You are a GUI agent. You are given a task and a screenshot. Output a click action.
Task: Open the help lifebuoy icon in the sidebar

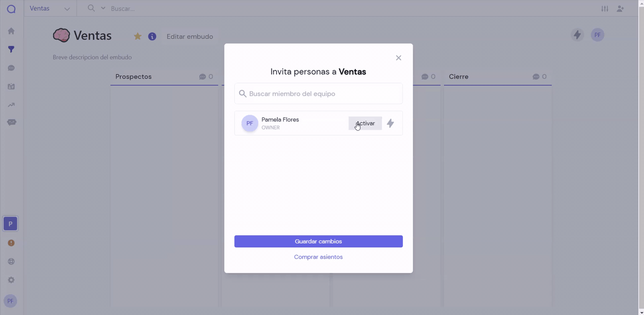[x=11, y=261]
